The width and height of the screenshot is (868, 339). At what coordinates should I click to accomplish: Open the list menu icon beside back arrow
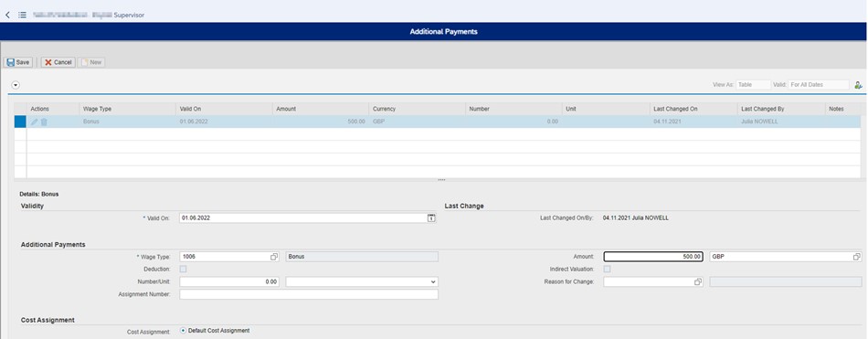pos(22,15)
